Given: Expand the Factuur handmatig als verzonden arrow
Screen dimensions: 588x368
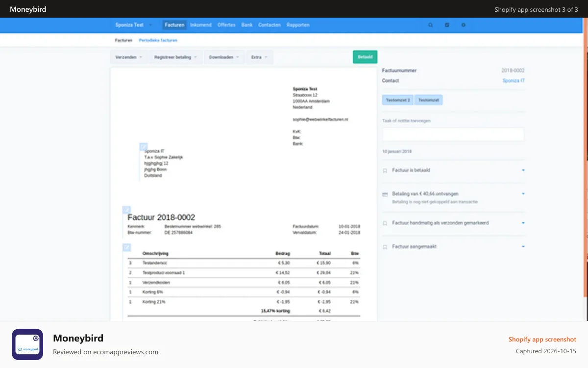Looking at the screenshot, I should [x=523, y=223].
